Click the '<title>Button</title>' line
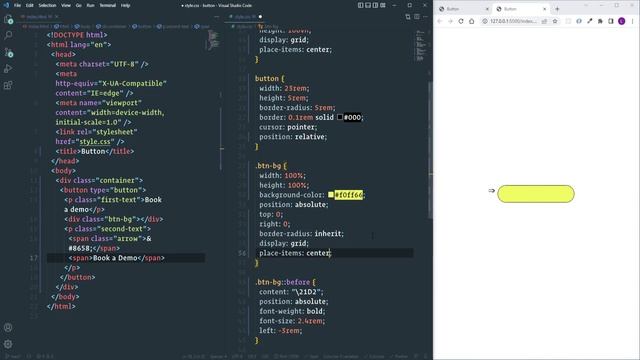The width and height of the screenshot is (640, 360). (95, 151)
